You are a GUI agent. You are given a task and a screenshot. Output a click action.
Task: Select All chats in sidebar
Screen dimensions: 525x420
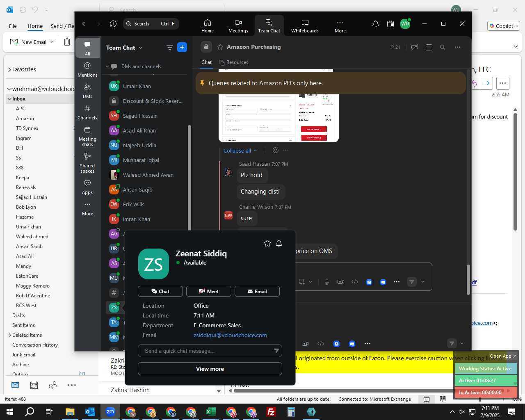(87, 48)
